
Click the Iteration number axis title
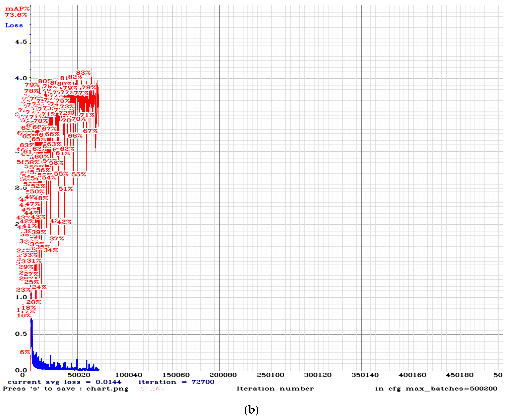(x=275, y=389)
